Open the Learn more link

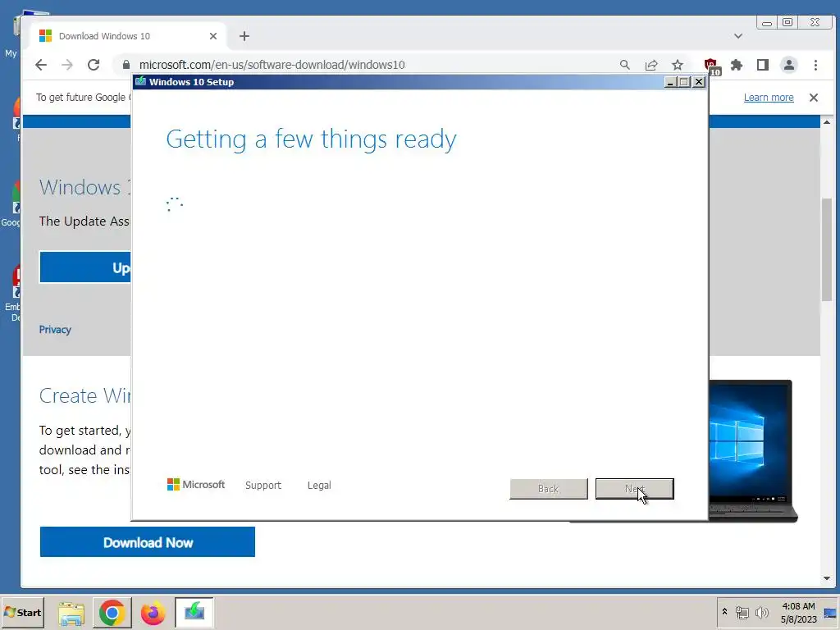pyautogui.click(x=769, y=98)
